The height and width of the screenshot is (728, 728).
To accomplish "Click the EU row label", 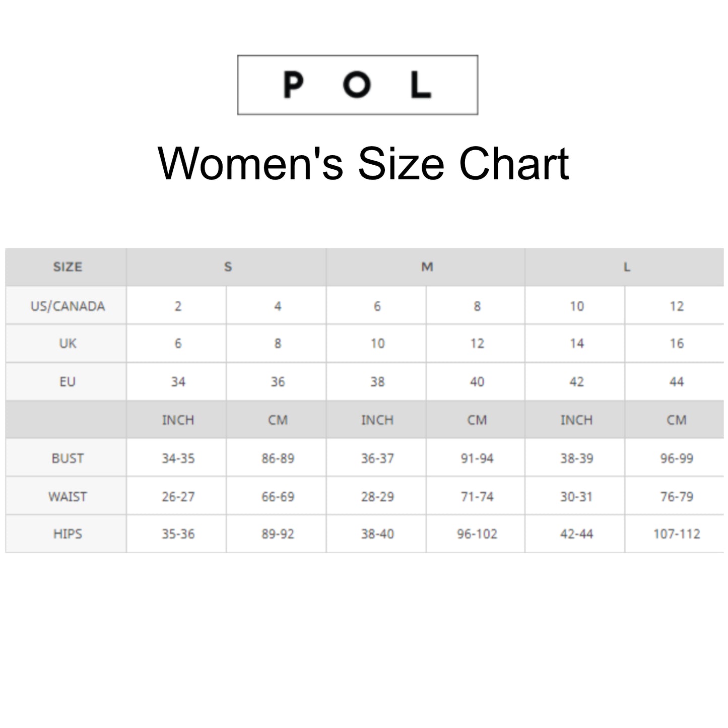I will pos(68,382).
